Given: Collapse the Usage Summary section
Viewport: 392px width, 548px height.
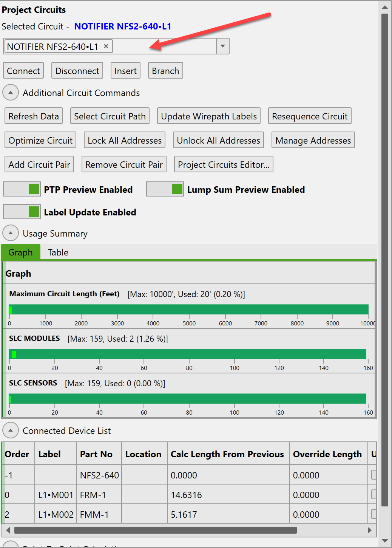Looking at the screenshot, I should pyautogui.click(x=11, y=233).
